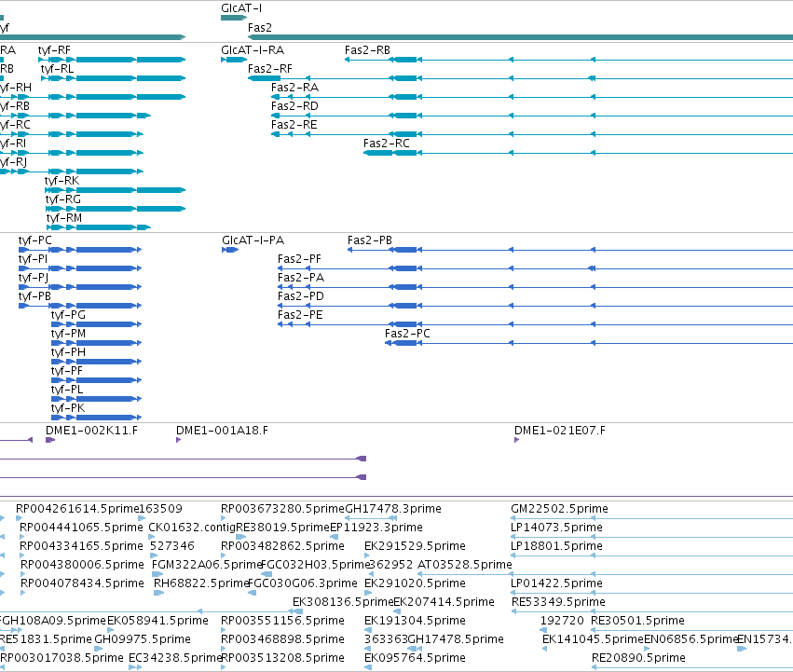Select Fas2-RD transcript label
This screenshot has height=672, width=793.
[x=294, y=106]
